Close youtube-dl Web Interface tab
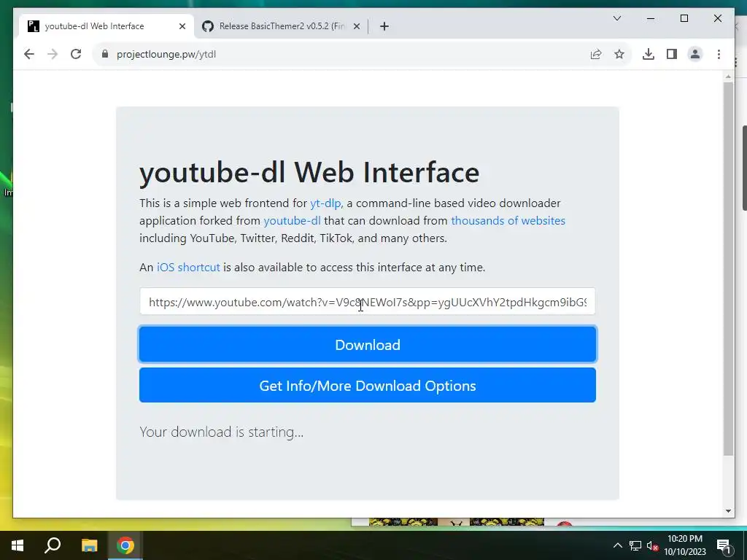The width and height of the screenshot is (747, 560). pos(182,26)
